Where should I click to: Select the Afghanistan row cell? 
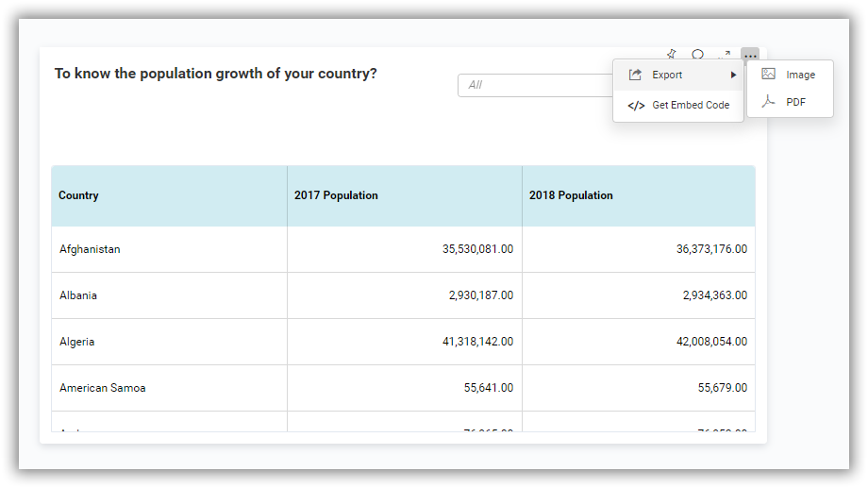pos(170,249)
